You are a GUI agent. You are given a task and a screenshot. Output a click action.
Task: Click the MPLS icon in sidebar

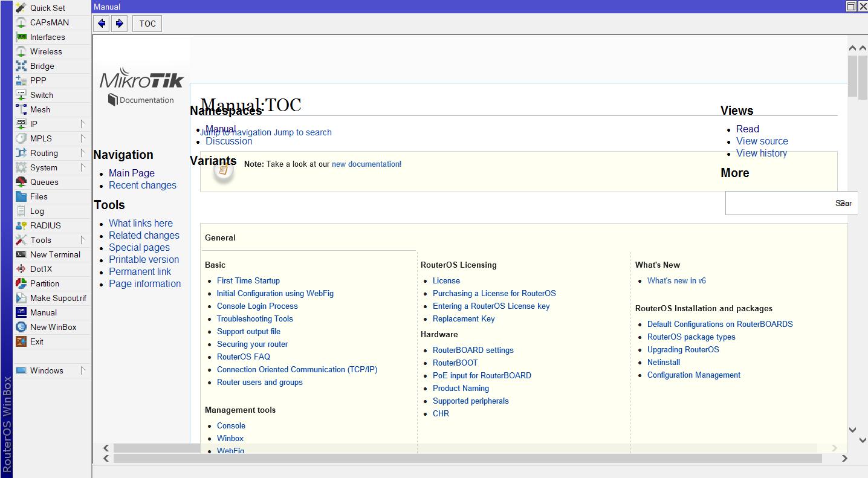pyautogui.click(x=21, y=138)
